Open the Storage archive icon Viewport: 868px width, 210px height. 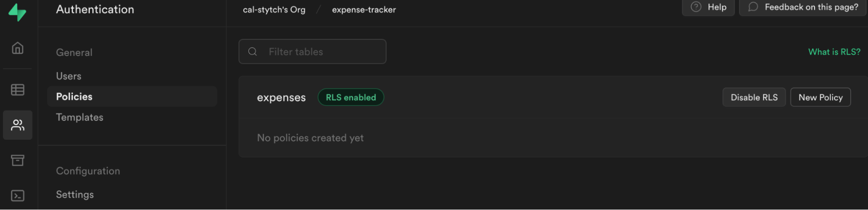click(17, 160)
